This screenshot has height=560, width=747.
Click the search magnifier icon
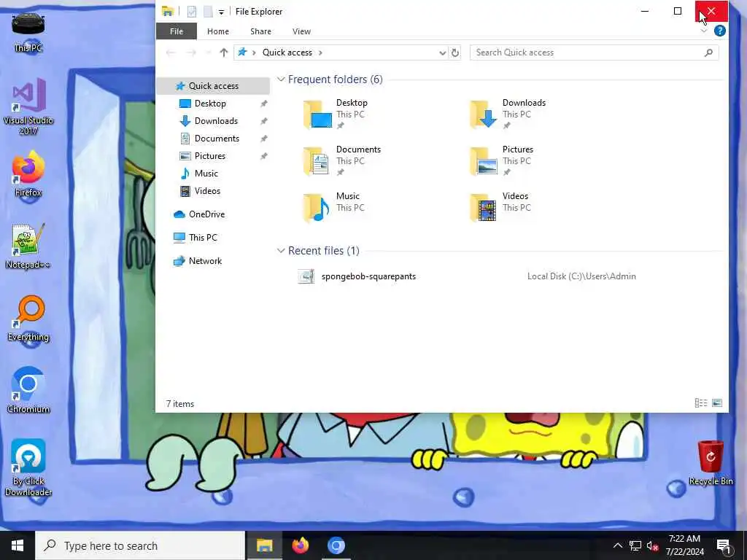pyautogui.click(x=708, y=52)
